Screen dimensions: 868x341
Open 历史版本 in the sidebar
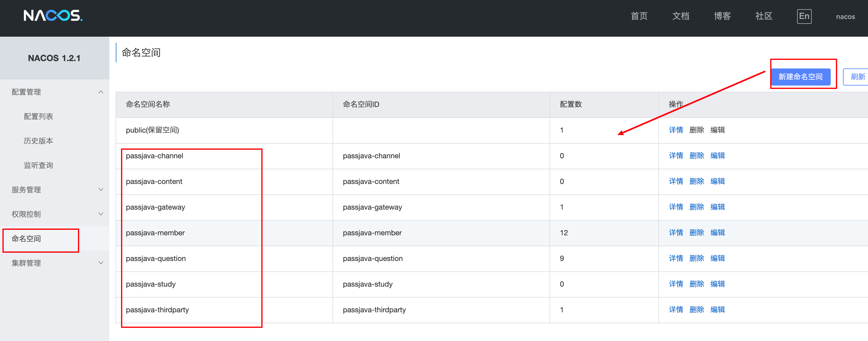click(39, 141)
